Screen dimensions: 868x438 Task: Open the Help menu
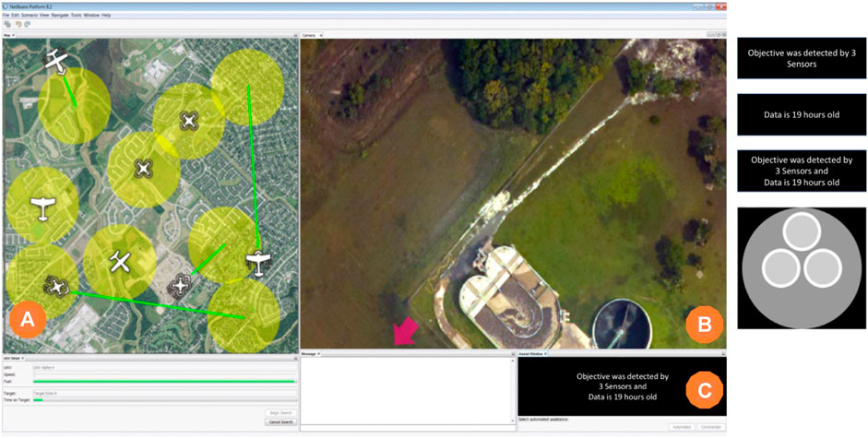coord(106,15)
